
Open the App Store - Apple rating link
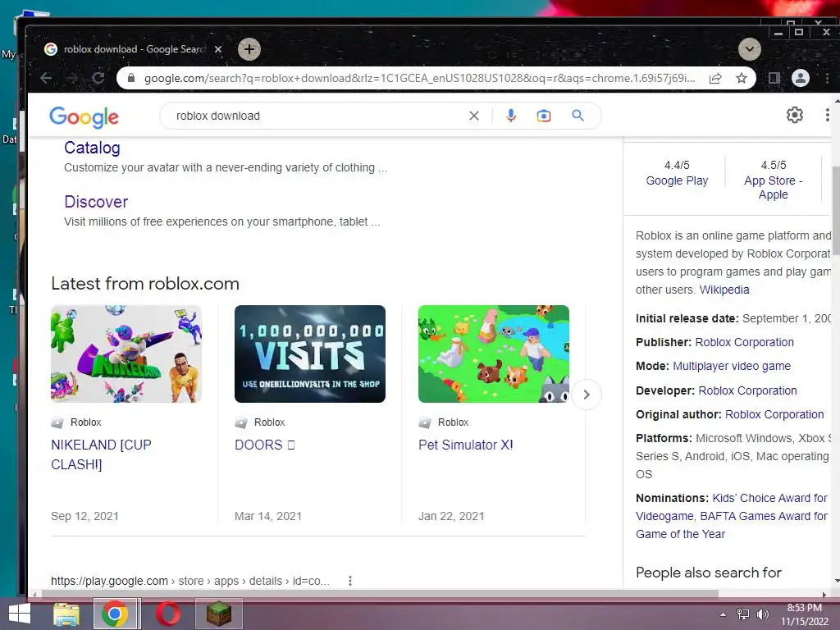[773, 188]
